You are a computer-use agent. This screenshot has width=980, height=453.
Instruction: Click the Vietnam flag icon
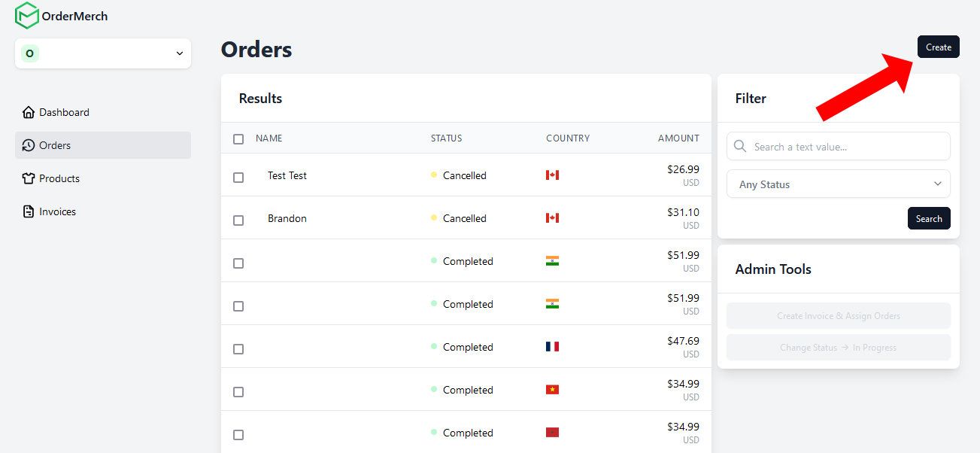coord(552,390)
